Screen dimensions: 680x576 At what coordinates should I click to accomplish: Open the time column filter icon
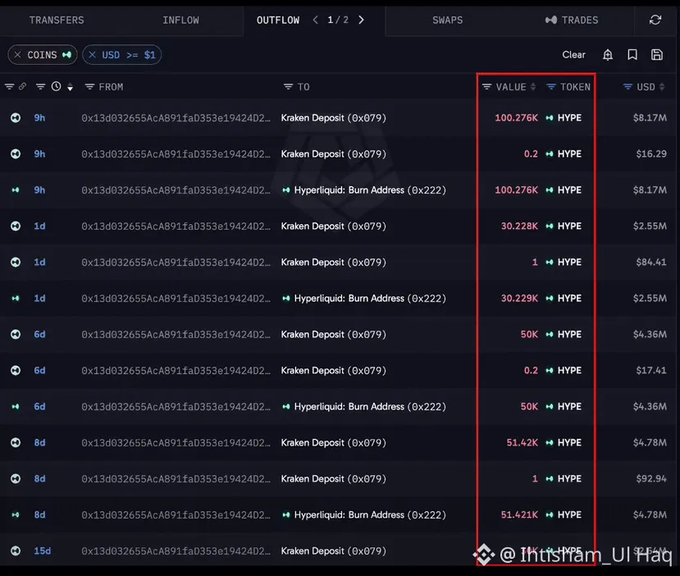(x=40, y=87)
